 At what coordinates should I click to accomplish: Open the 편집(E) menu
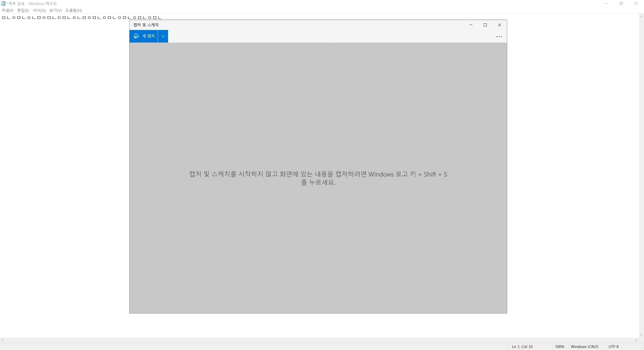(23, 10)
